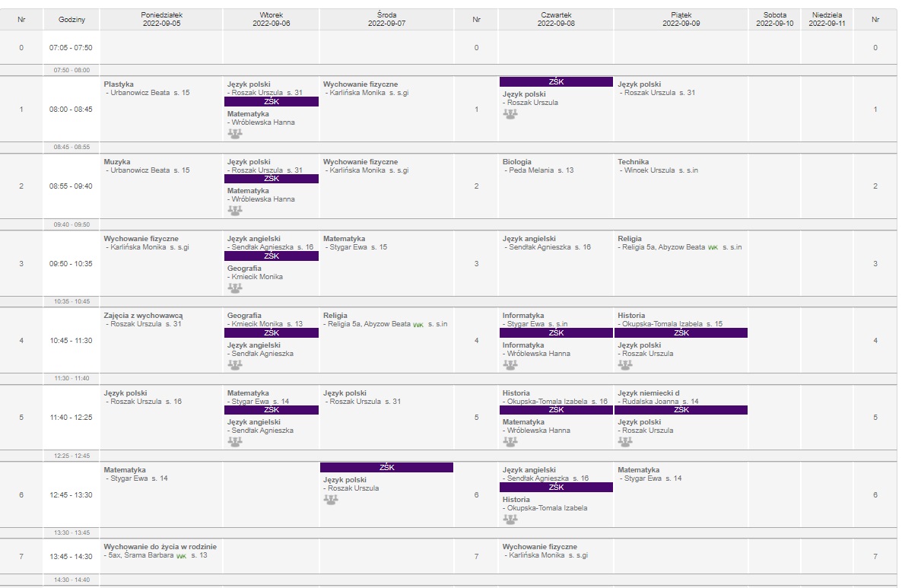This screenshot has width=902, height=588.
Task: Open the Sobota 2022-09-10 column header
Action: (774, 19)
